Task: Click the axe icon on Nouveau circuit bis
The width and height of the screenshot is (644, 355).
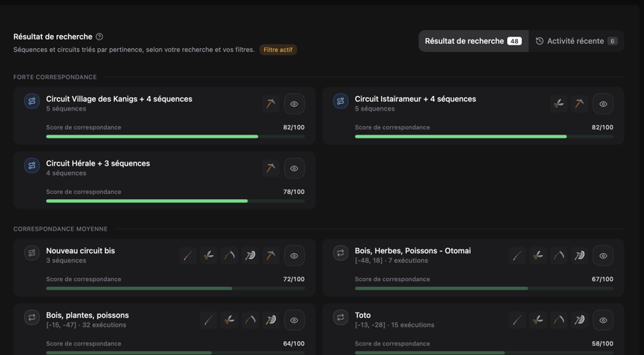Action: [x=250, y=255]
